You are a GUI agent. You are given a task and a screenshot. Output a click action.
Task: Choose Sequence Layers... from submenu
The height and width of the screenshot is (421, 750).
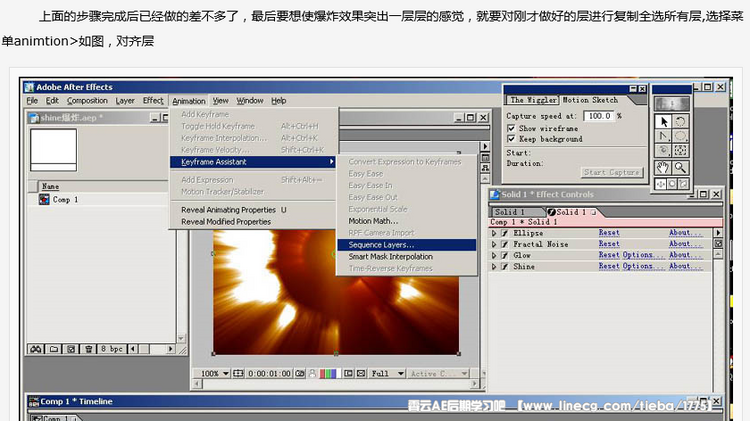point(407,244)
